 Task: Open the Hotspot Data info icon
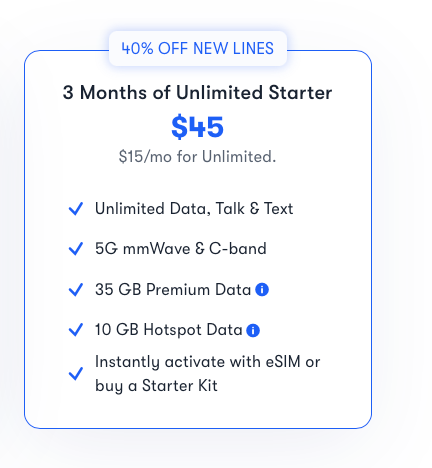click(253, 330)
